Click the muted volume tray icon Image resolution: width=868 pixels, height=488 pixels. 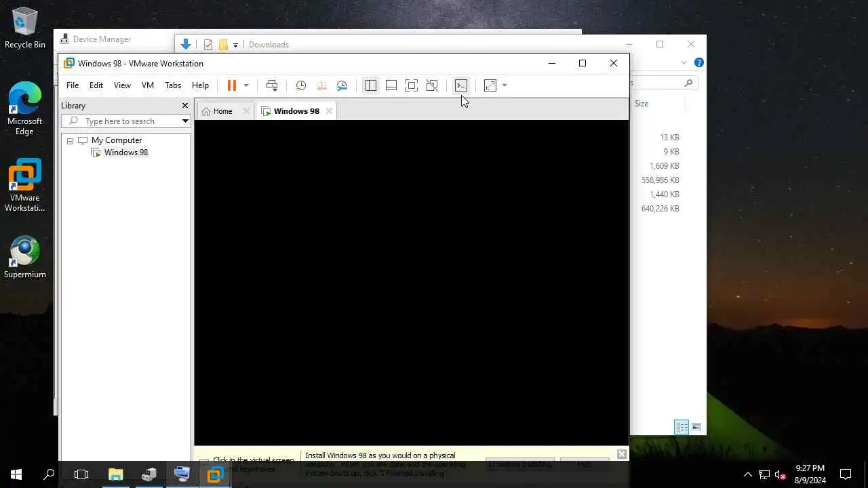click(781, 474)
